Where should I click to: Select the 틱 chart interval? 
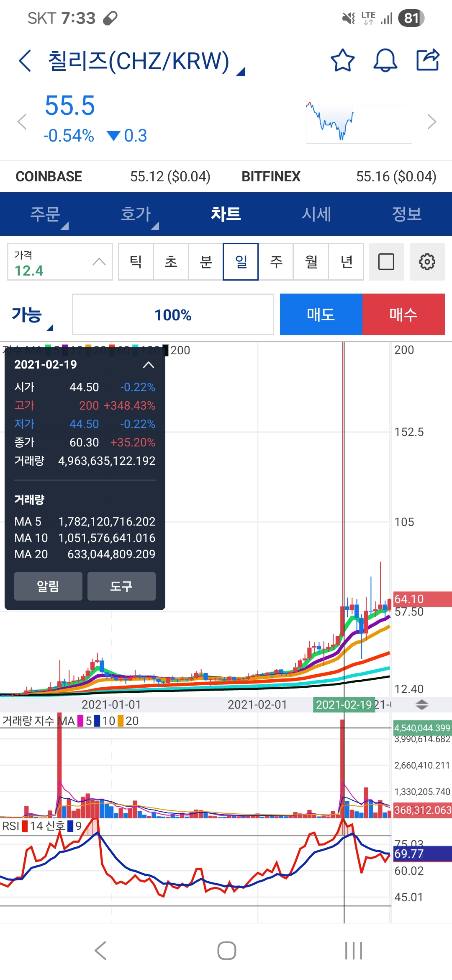pyautogui.click(x=136, y=262)
